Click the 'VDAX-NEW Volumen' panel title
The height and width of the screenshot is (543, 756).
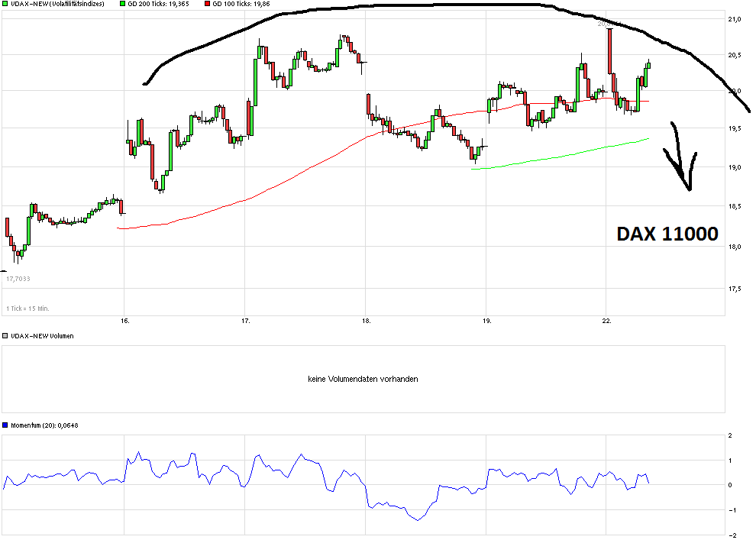(42, 335)
